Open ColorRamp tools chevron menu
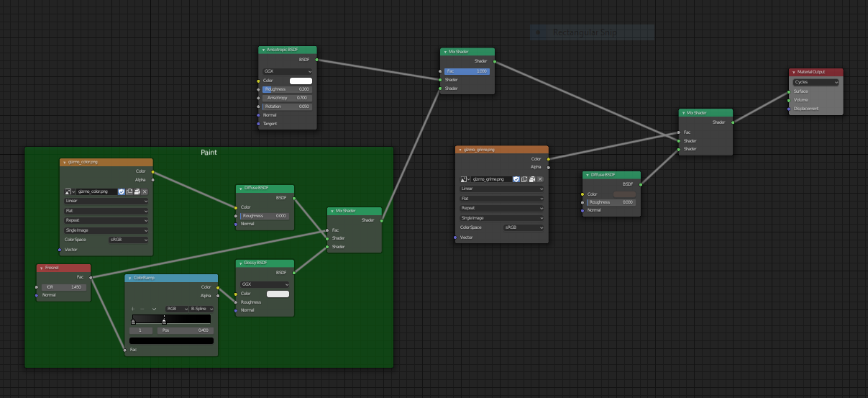868x398 pixels. click(x=152, y=308)
